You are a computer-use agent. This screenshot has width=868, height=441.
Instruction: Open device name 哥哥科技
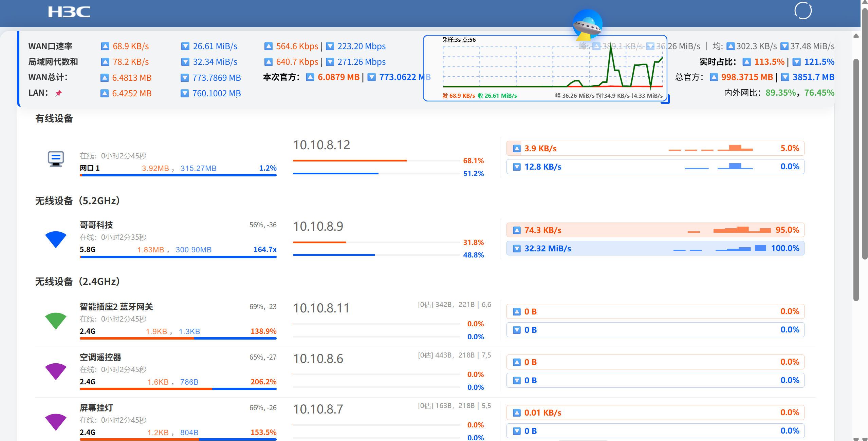point(96,225)
